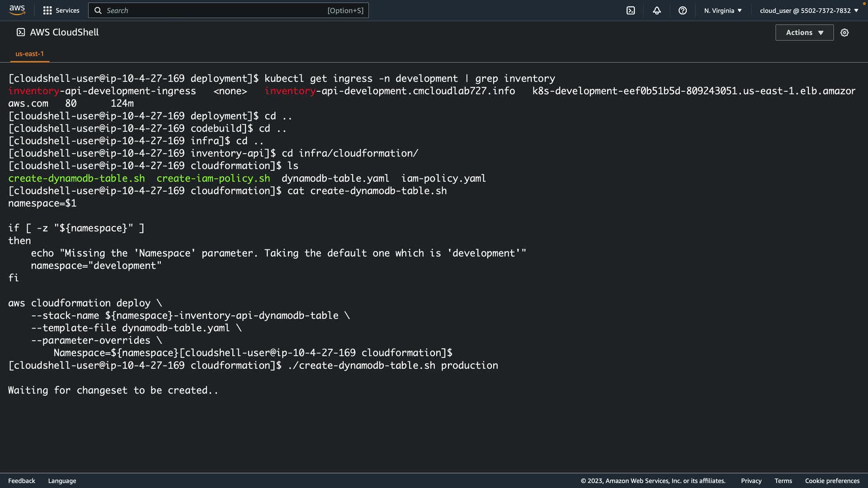The image size is (868, 488).
Task: Select the us-east-1 terminal tab
Action: (30, 54)
